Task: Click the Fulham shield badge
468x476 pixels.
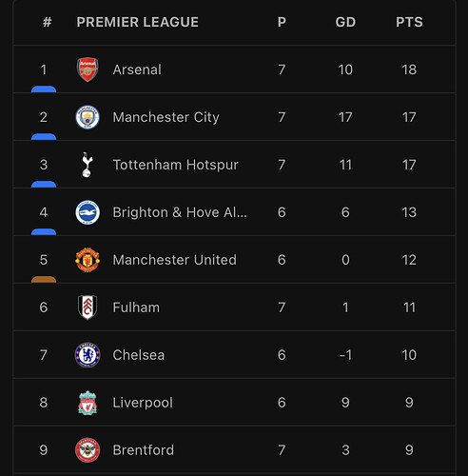Action: tap(88, 307)
